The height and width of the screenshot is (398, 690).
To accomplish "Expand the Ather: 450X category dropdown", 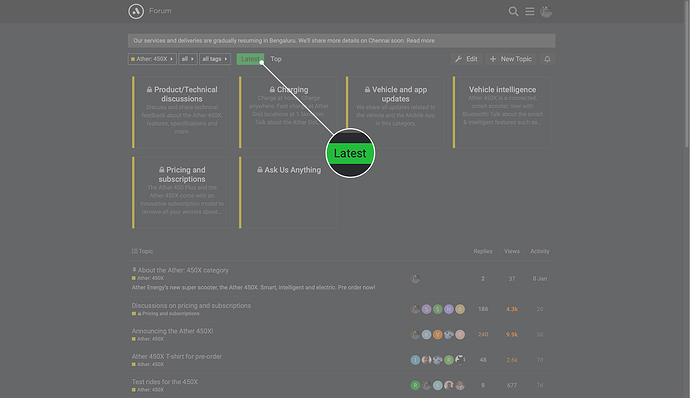I will click(x=152, y=59).
